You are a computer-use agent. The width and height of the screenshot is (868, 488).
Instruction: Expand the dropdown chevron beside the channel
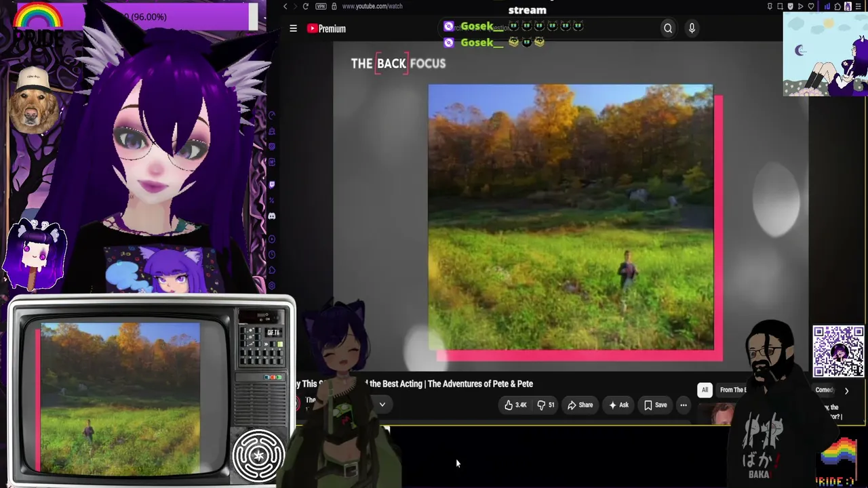coord(382,405)
